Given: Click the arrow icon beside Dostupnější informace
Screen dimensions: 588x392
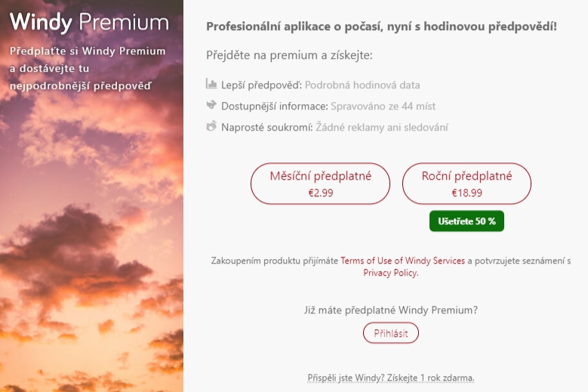Looking at the screenshot, I should (x=211, y=105).
